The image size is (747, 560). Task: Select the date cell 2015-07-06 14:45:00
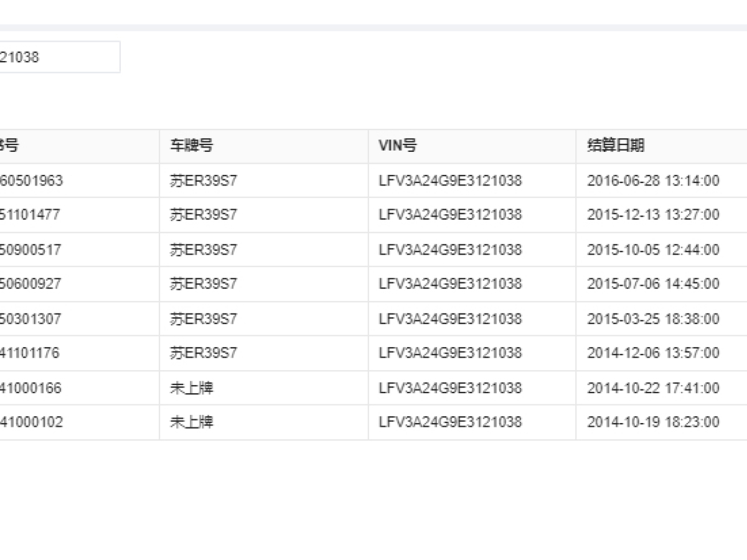pyautogui.click(x=653, y=284)
